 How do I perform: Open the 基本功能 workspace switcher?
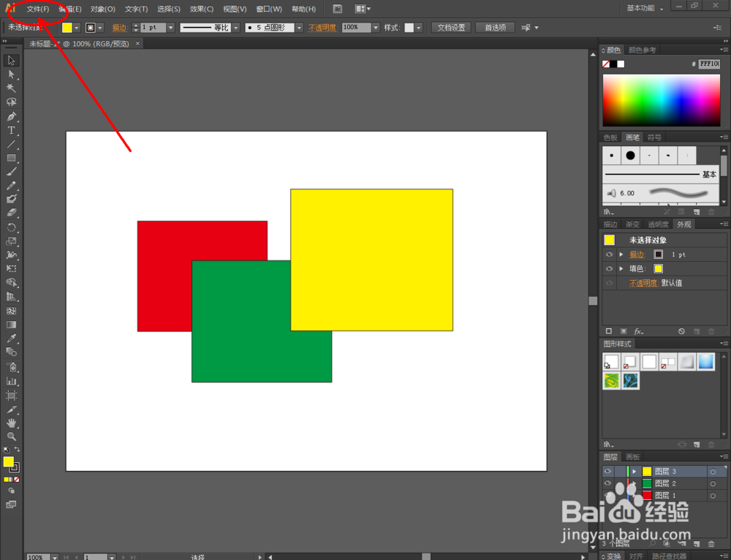click(x=645, y=8)
